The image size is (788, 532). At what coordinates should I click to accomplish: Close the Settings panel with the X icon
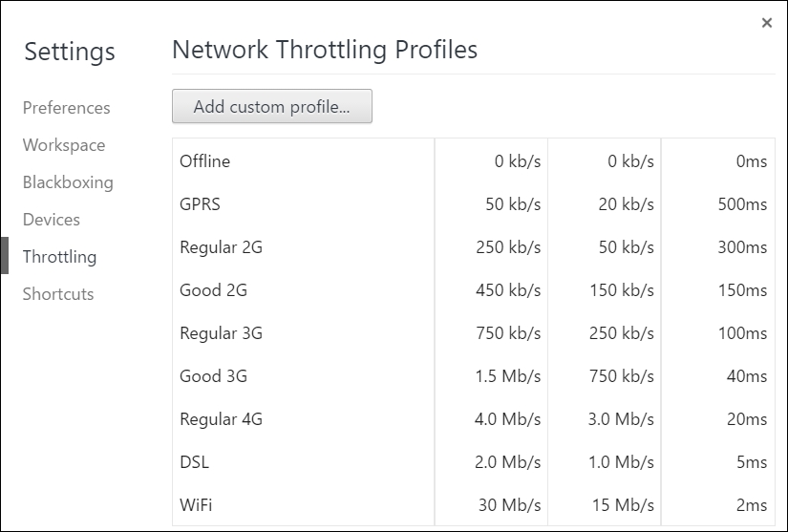click(x=766, y=23)
